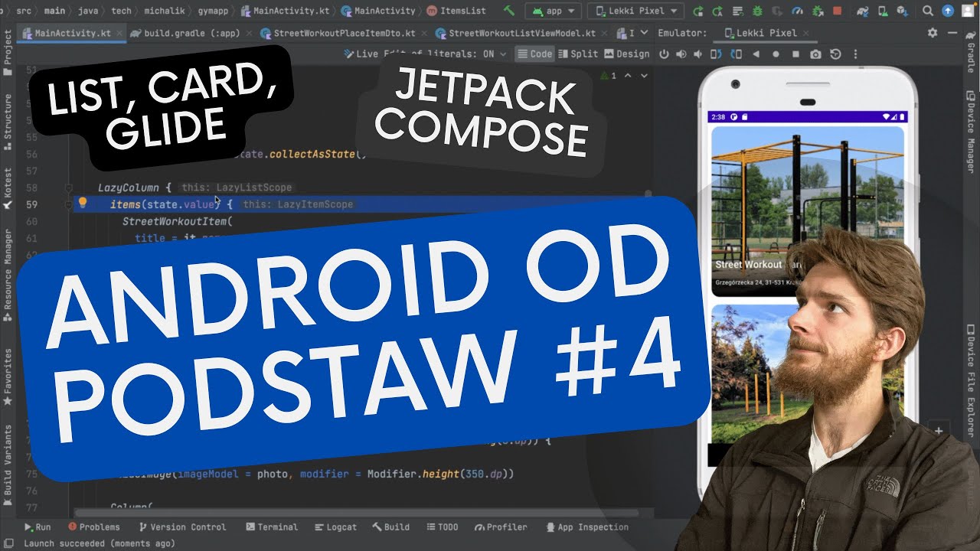The height and width of the screenshot is (551, 980).
Task: Open the Logcat tool window
Action: pyautogui.click(x=335, y=527)
